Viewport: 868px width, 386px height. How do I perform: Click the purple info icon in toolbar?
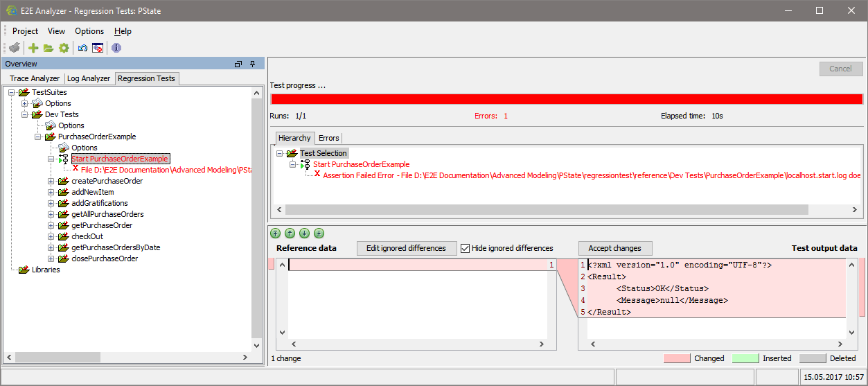(x=116, y=48)
